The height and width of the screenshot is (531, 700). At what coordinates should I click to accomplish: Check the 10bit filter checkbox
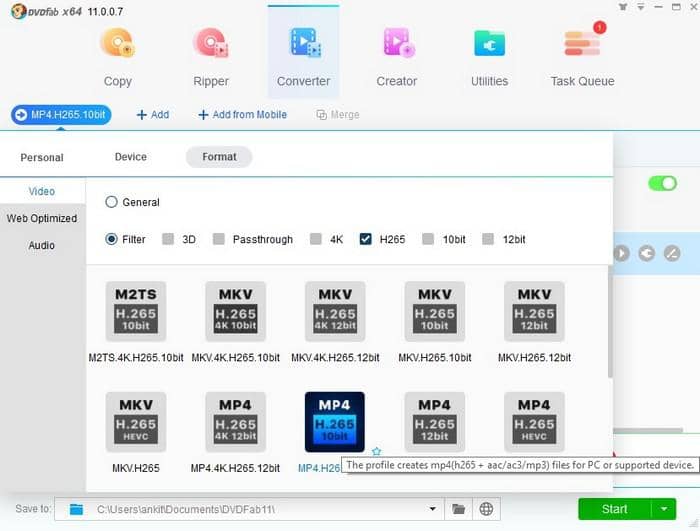point(428,239)
